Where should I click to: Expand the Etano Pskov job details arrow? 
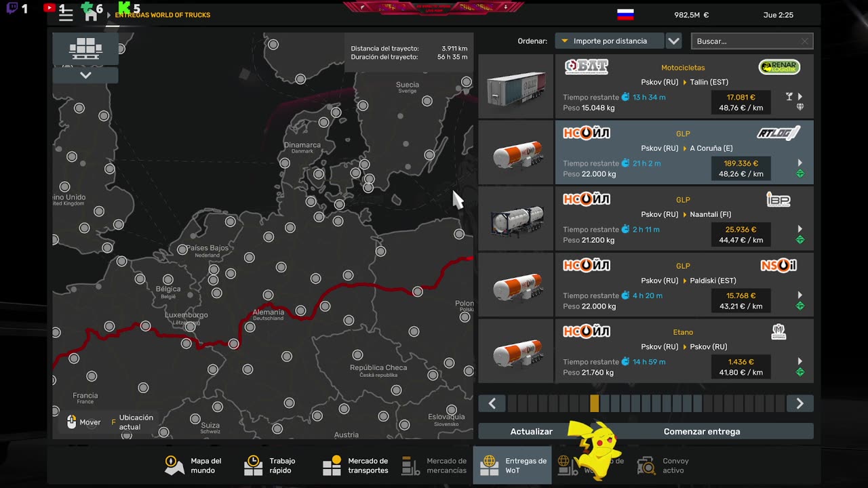pyautogui.click(x=800, y=361)
